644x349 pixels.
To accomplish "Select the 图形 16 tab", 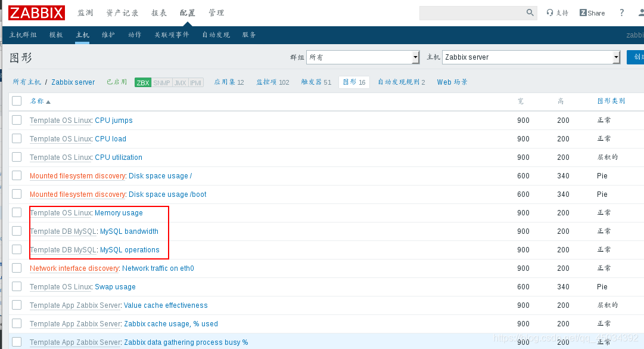I will (x=354, y=82).
